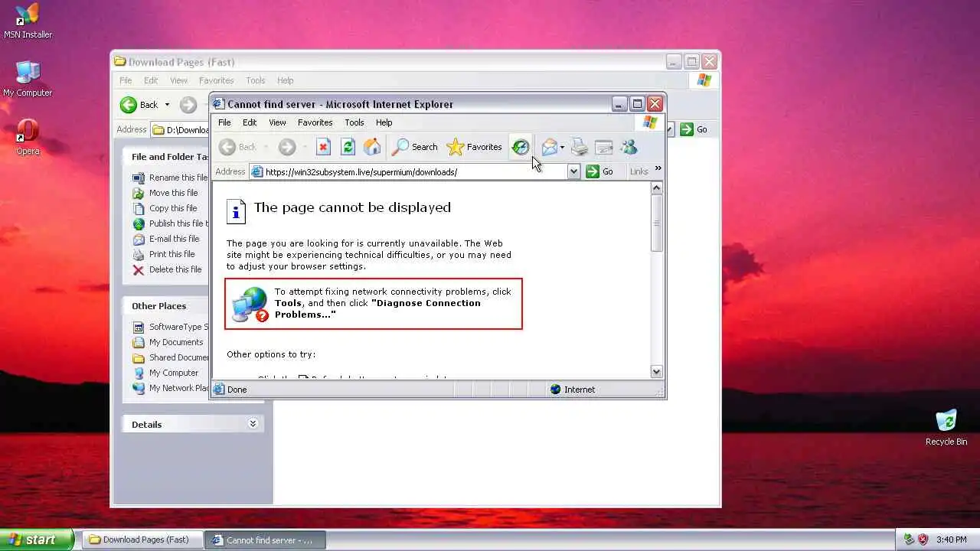
Task: Open History via the green clock icon
Action: pos(521,147)
